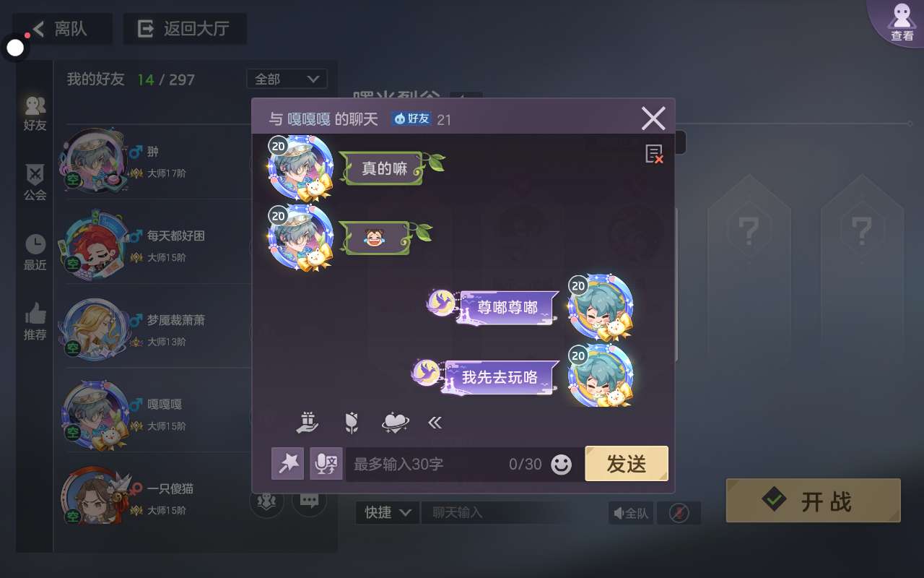Switch to the 最近 recent sidebar tab
The width and height of the screenshot is (924, 578).
coord(35,252)
